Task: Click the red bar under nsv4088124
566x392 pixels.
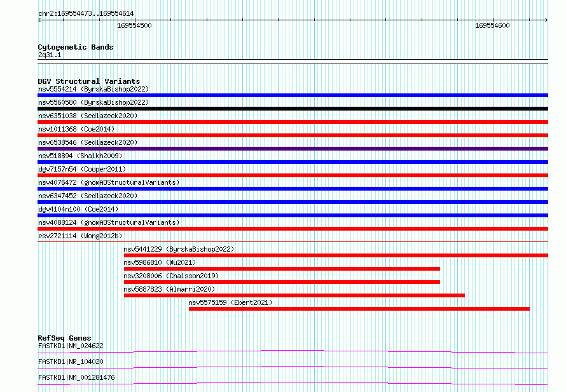Action: tap(293, 229)
